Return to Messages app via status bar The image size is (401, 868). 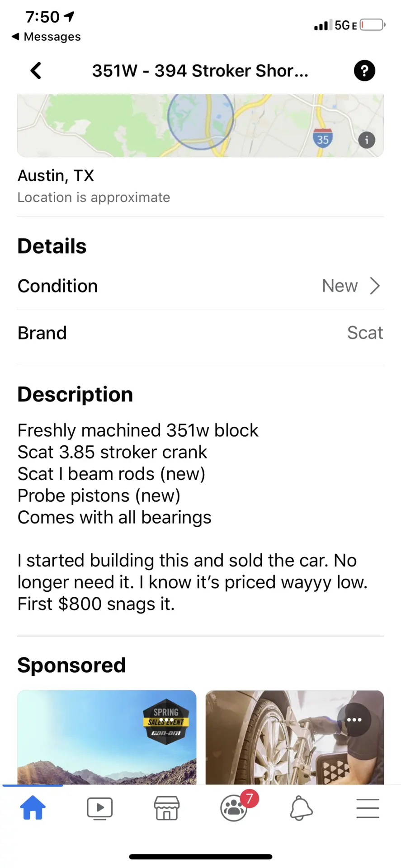pos(46,37)
